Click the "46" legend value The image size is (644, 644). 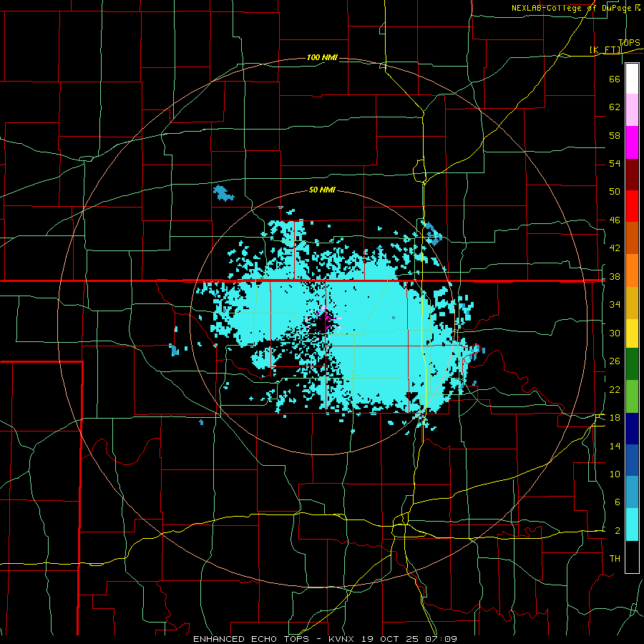(x=615, y=220)
